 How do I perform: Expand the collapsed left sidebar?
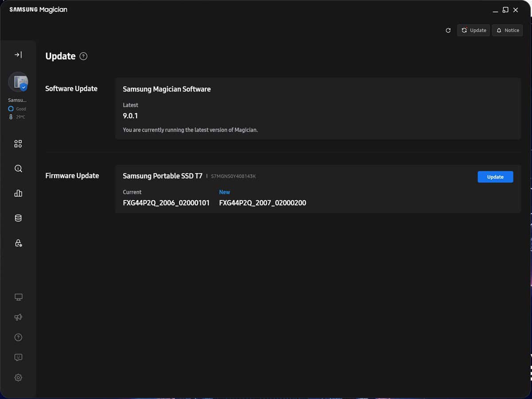[x=18, y=55]
